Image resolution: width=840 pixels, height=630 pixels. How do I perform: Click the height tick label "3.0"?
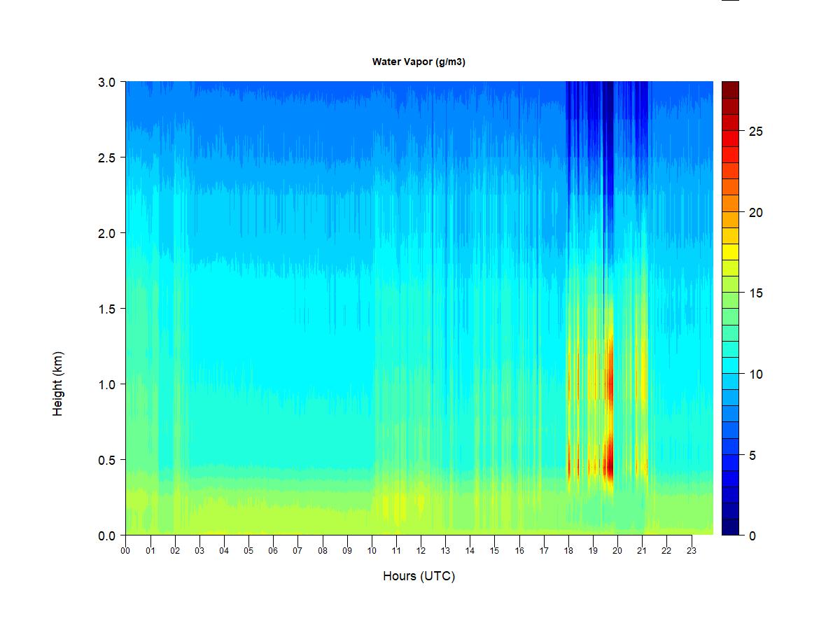coord(106,82)
